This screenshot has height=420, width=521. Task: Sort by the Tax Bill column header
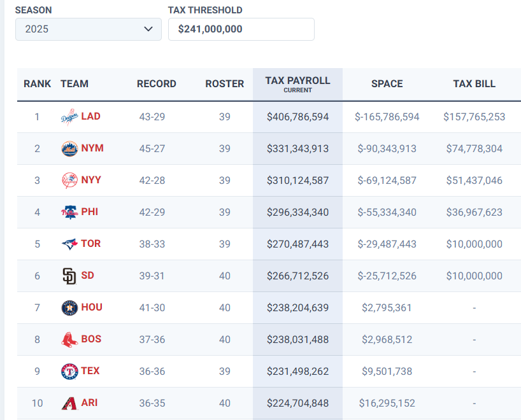[x=474, y=84]
